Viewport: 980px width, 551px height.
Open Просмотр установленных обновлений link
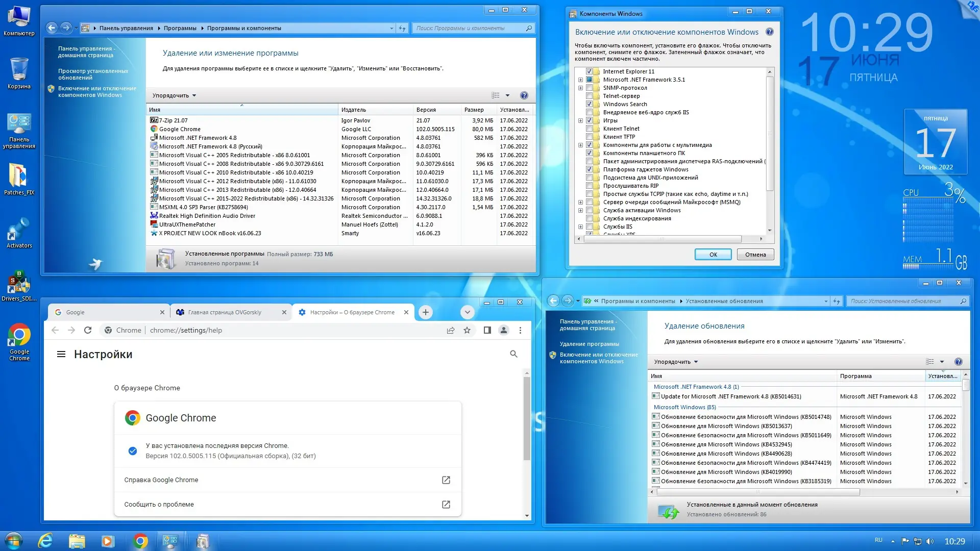pos(93,74)
